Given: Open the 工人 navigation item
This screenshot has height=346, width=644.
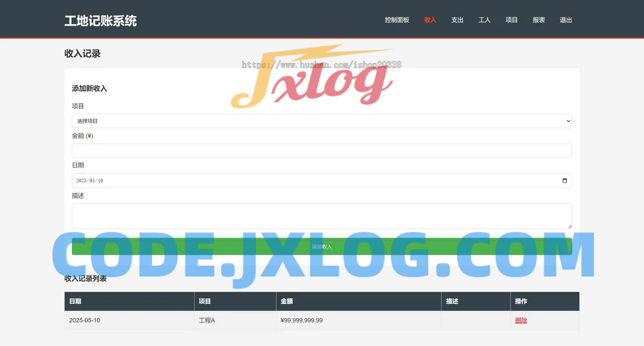Looking at the screenshot, I should pyautogui.click(x=484, y=20).
